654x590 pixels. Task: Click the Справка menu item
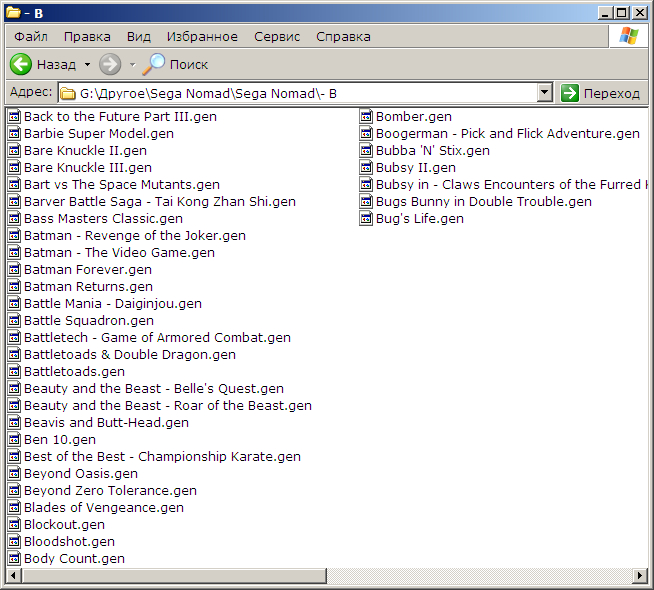point(343,37)
